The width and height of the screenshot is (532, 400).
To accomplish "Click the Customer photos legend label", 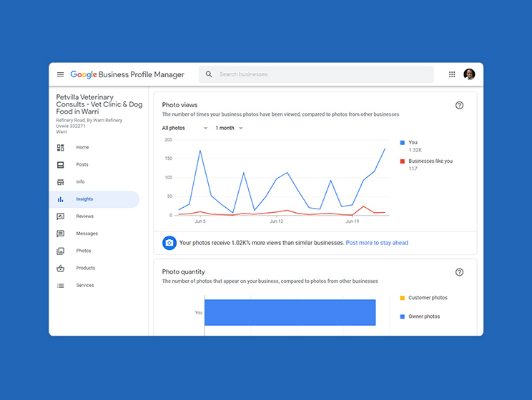I will pos(428,298).
